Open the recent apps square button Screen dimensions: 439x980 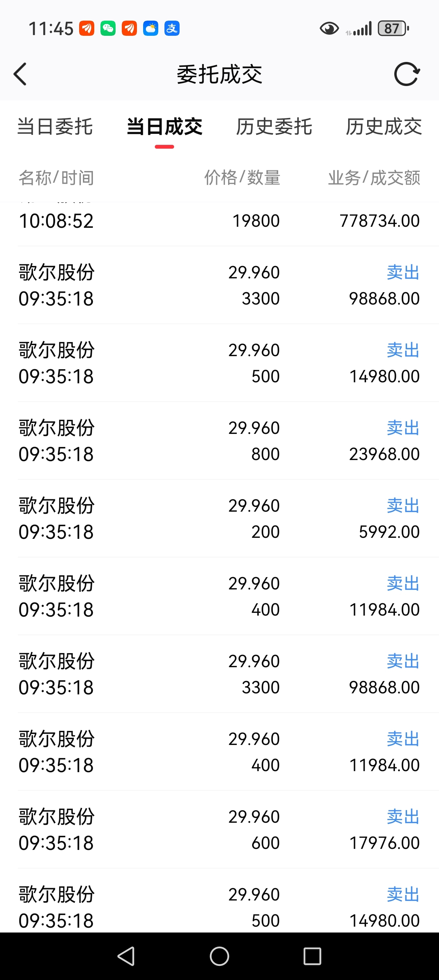312,956
